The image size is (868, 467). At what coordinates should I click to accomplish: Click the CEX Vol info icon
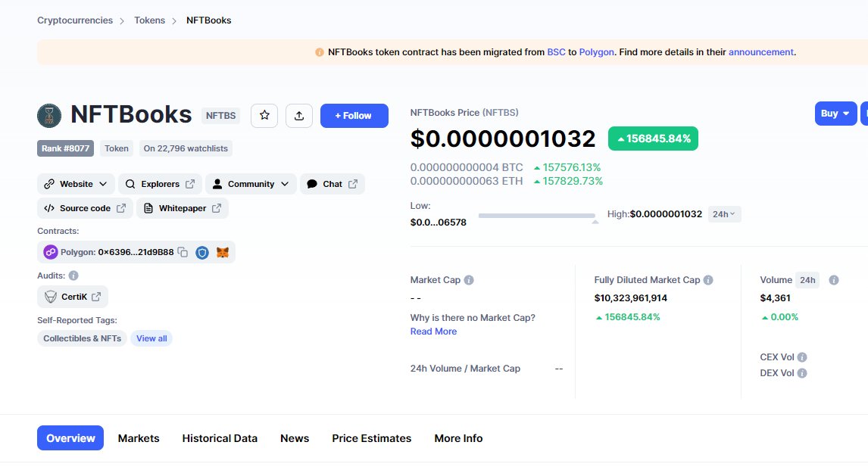click(802, 357)
